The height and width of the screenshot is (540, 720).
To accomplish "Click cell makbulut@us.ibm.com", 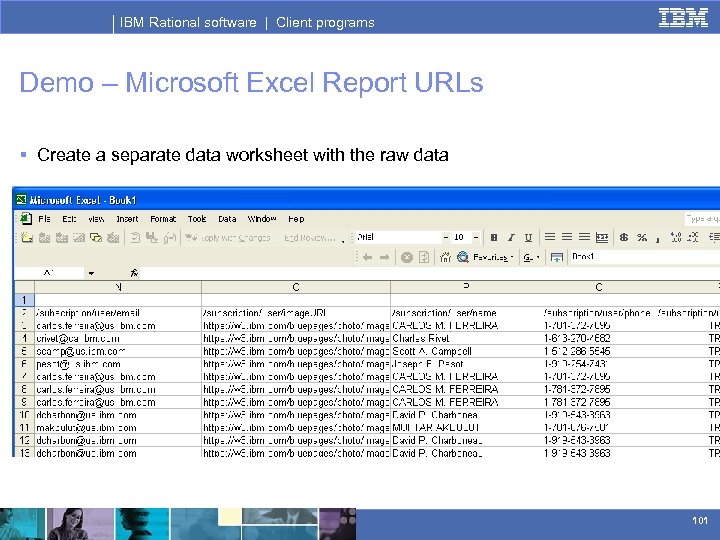I will (x=118, y=428).
